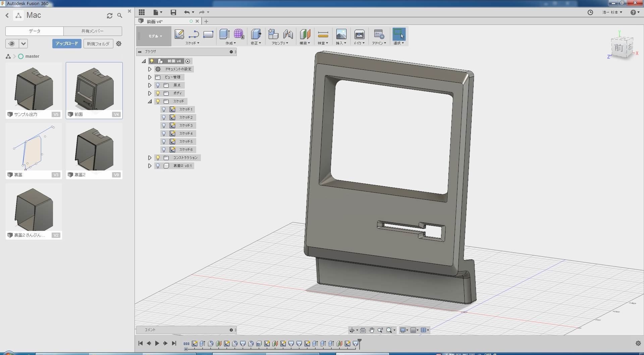Image resolution: width=644 pixels, height=355 pixels.
Task: Click the 新規フォルダ button
Action: (x=98, y=44)
